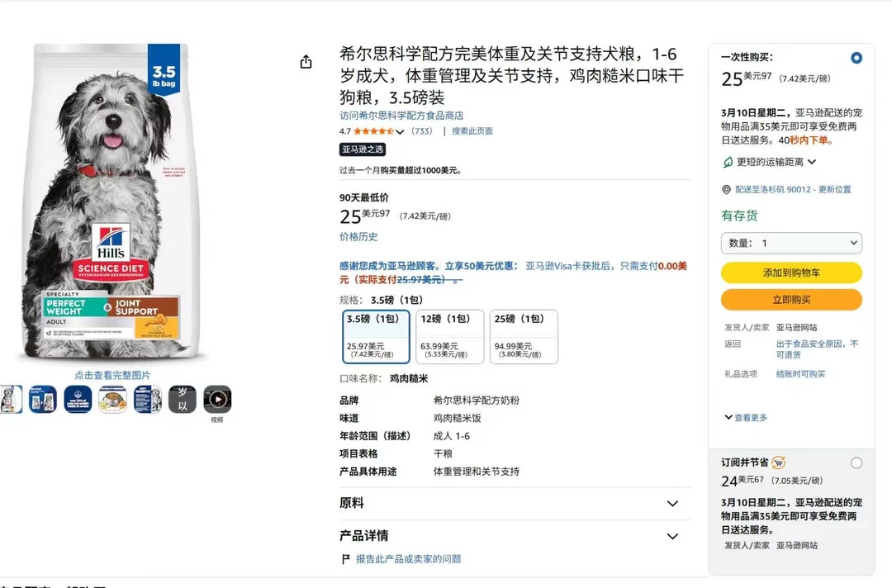Viewport: 892px width, 588px height.
Task: Expand the 原料 ingredients section
Action: point(515,503)
